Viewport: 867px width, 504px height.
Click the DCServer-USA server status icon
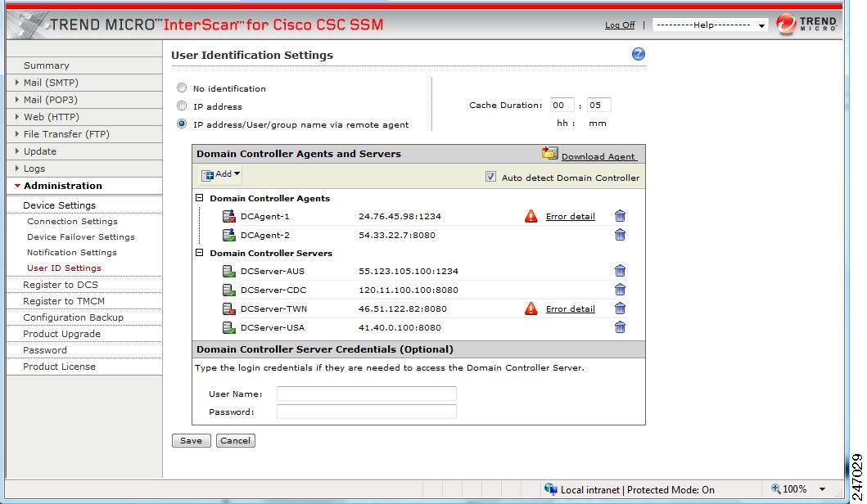click(x=229, y=327)
